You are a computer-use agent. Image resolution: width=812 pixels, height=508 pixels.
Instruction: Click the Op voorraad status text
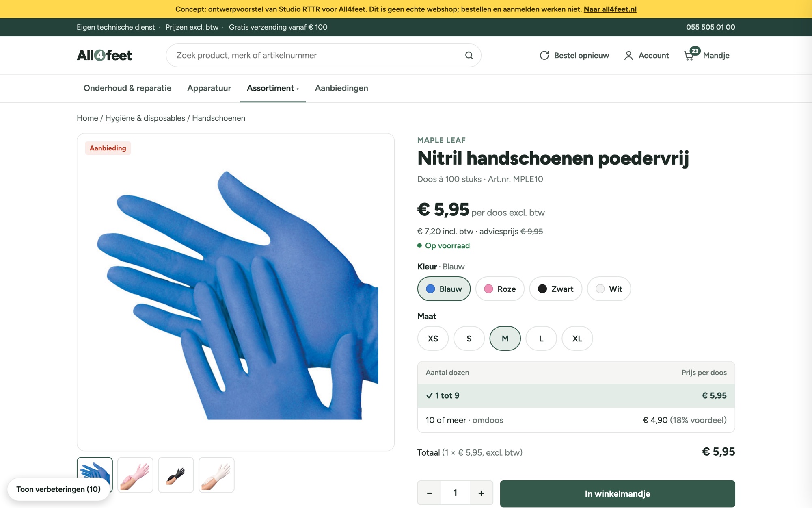(x=447, y=245)
